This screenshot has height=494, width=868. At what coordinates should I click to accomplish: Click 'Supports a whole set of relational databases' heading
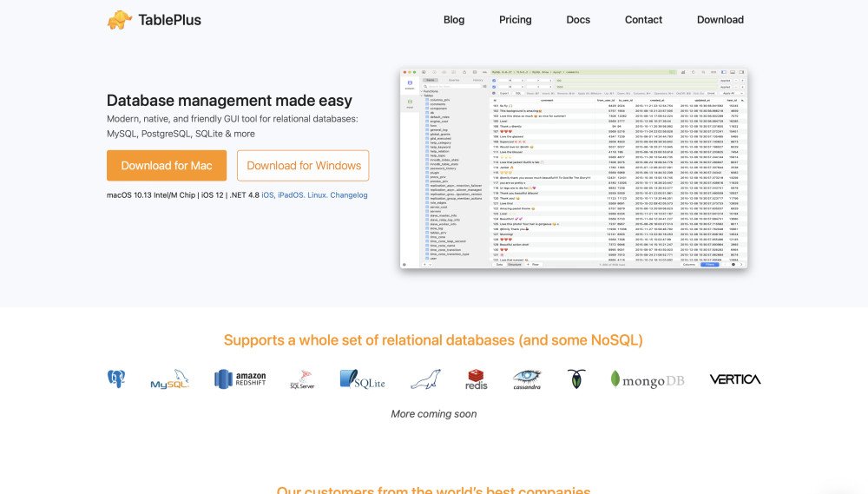(x=433, y=340)
